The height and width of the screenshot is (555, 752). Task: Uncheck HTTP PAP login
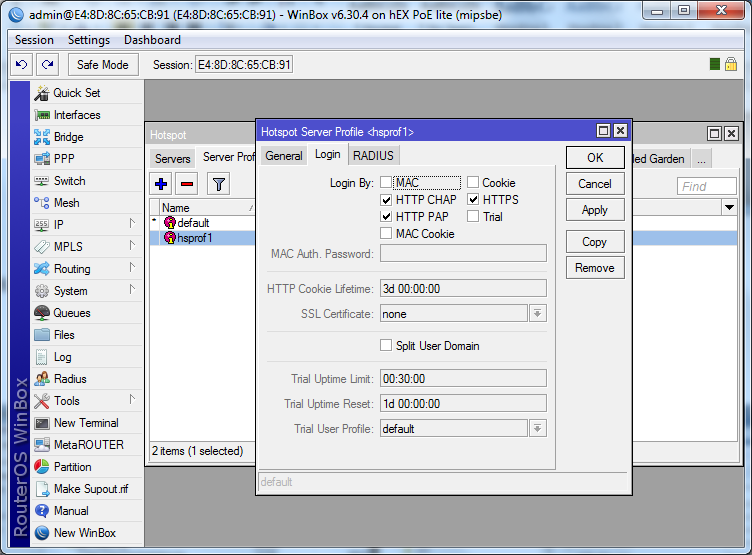[x=386, y=216]
